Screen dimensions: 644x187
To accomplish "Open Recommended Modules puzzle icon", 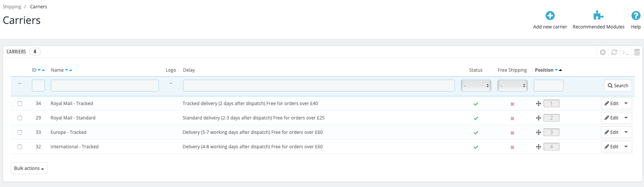I will click(598, 16).
